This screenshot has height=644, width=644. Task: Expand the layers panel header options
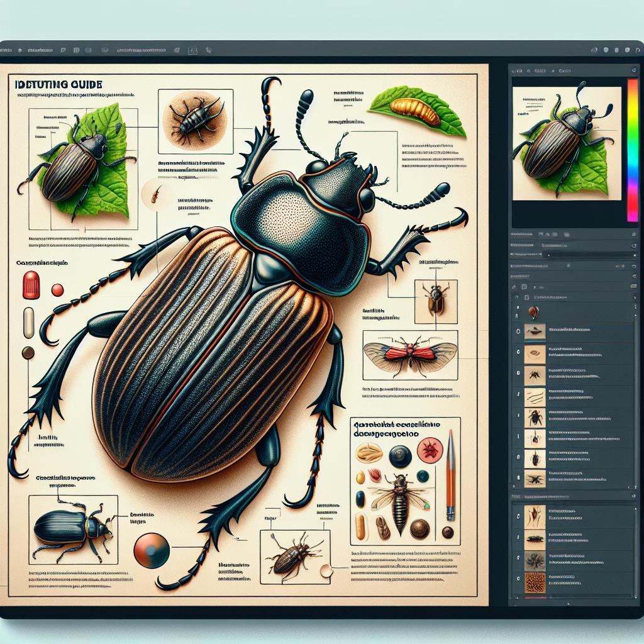click(x=633, y=275)
